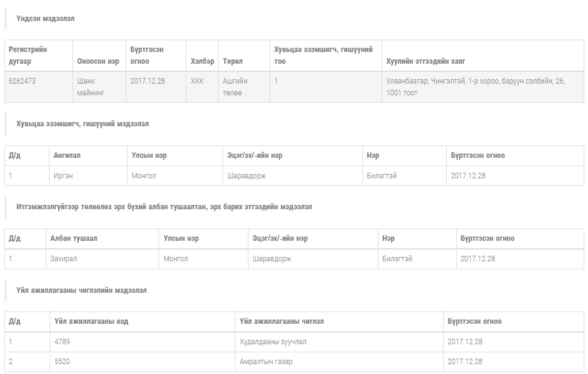
Task: Click the "Захирал" position cell
Action: pyautogui.click(x=64, y=259)
